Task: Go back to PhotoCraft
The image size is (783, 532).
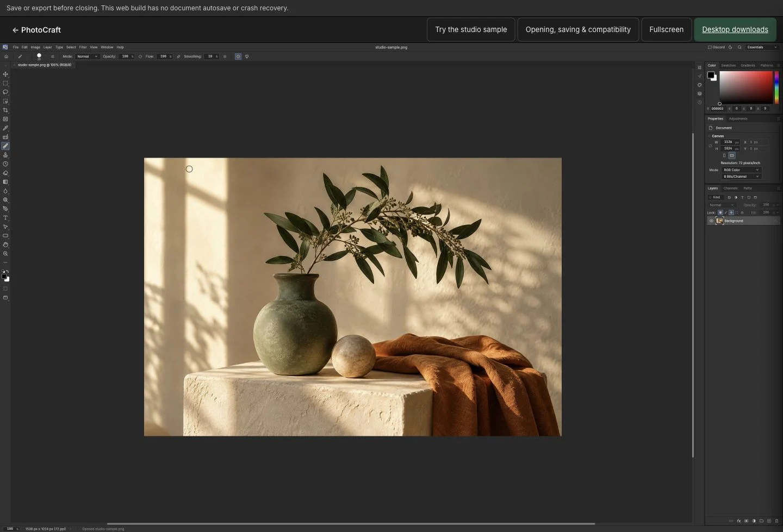Action: (36, 30)
